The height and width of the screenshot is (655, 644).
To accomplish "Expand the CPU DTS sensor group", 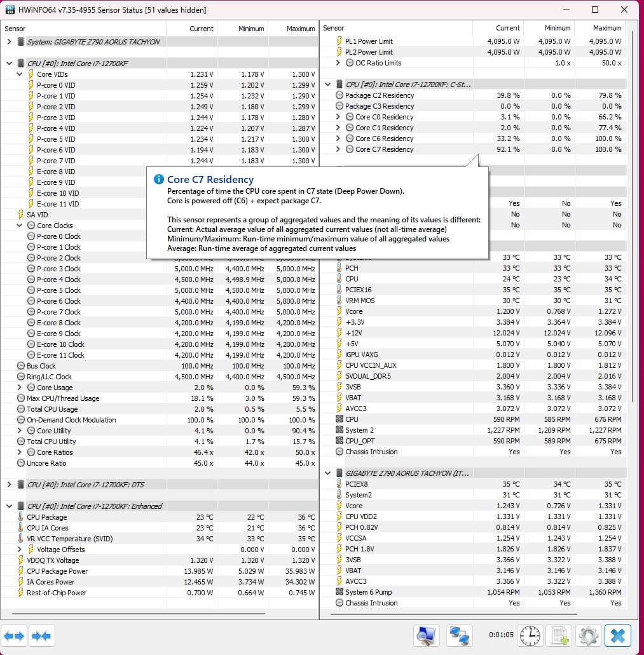I will (x=9, y=485).
